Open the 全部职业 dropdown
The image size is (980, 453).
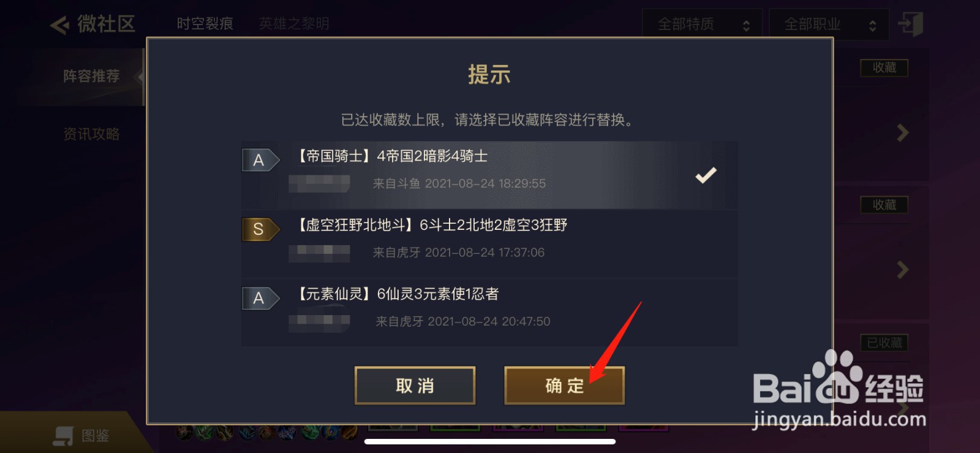point(829,25)
